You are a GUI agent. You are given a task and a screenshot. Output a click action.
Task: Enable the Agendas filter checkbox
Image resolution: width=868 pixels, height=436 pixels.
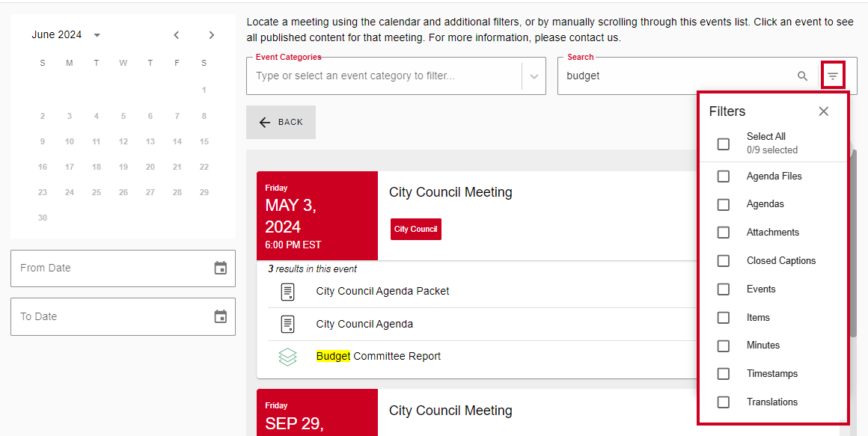[723, 204]
